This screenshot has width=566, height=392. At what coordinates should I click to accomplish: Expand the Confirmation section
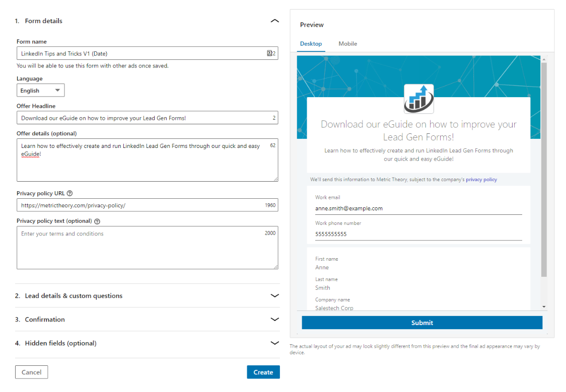274,320
